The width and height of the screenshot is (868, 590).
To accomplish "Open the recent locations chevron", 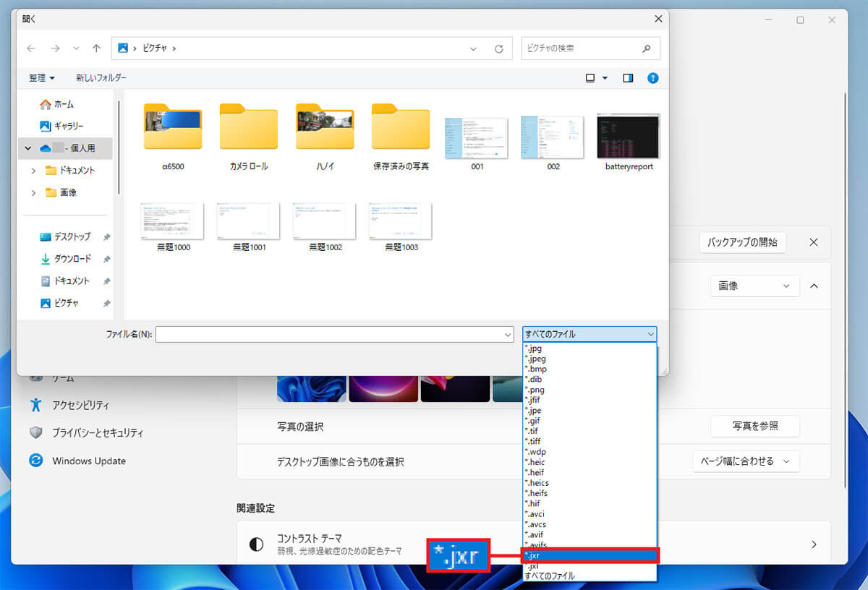I will click(x=76, y=48).
